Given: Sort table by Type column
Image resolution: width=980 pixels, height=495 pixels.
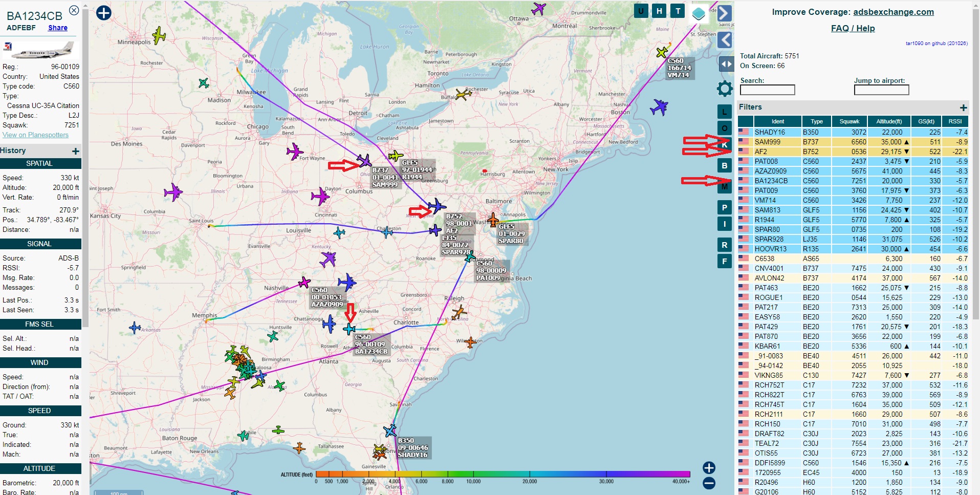Looking at the screenshot, I should coord(817,121).
